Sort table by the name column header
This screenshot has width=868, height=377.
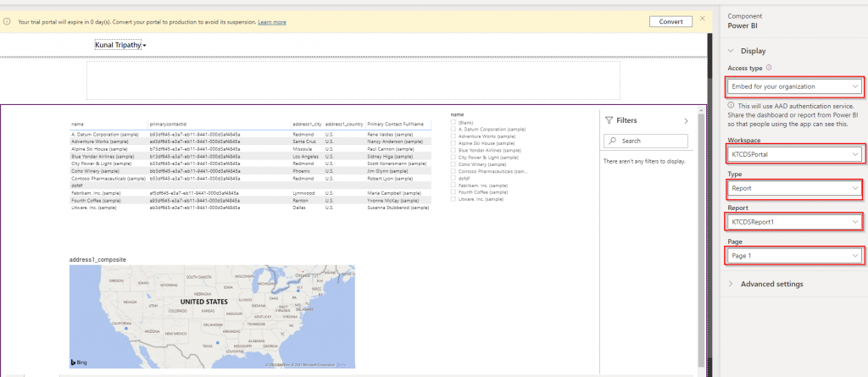77,125
